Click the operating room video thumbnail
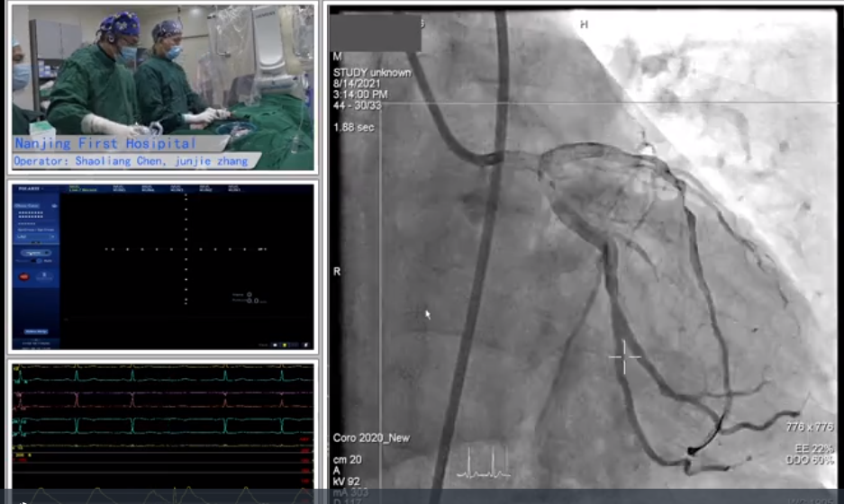Image resolution: width=844 pixels, height=504 pixels. point(162,87)
